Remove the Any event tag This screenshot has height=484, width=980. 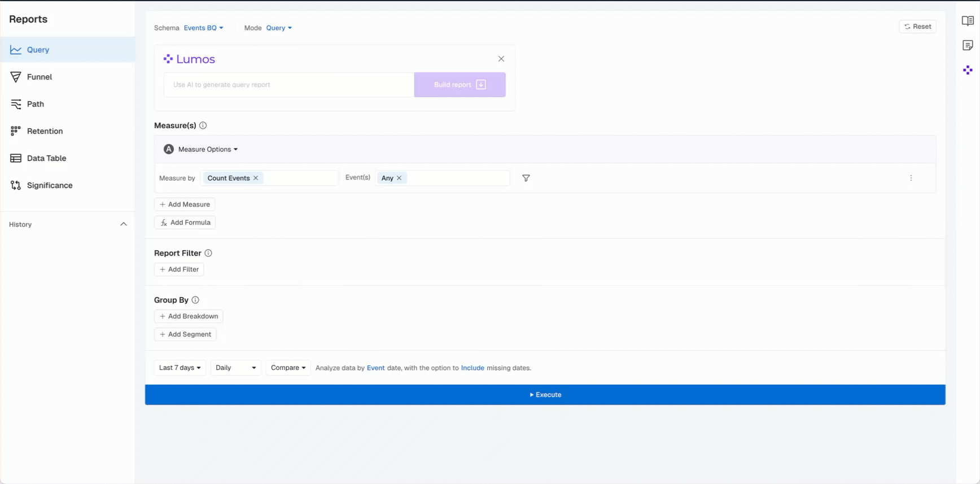tap(399, 178)
